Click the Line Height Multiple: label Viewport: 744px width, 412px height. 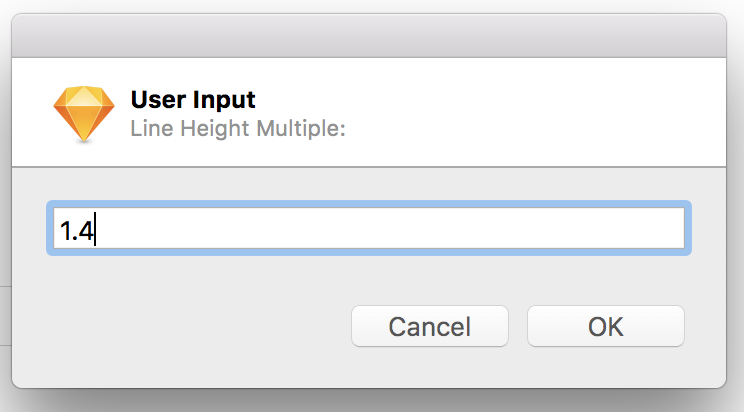click(238, 129)
